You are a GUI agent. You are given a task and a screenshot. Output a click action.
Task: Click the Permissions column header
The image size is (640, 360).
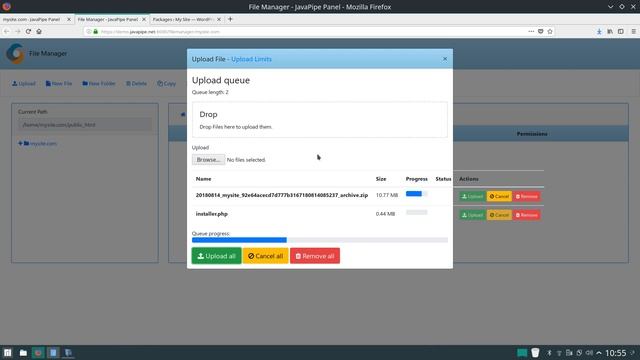click(532, 134)
